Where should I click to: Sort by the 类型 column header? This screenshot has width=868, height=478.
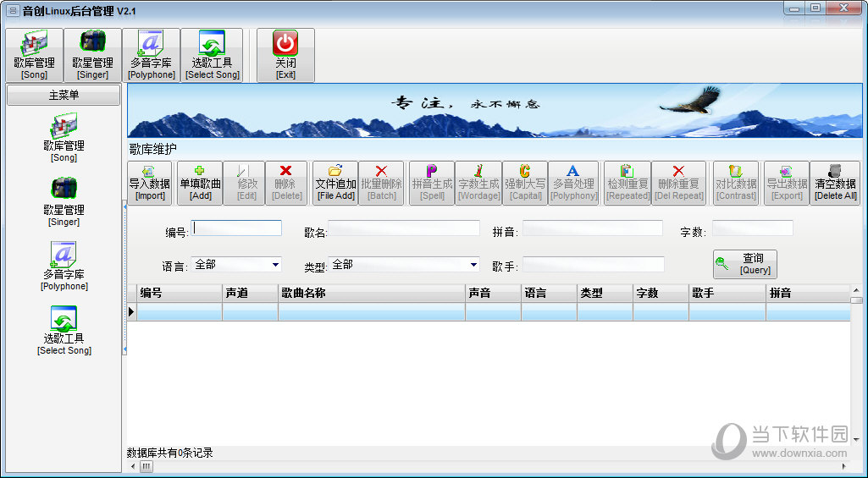(x=605, y=294)
